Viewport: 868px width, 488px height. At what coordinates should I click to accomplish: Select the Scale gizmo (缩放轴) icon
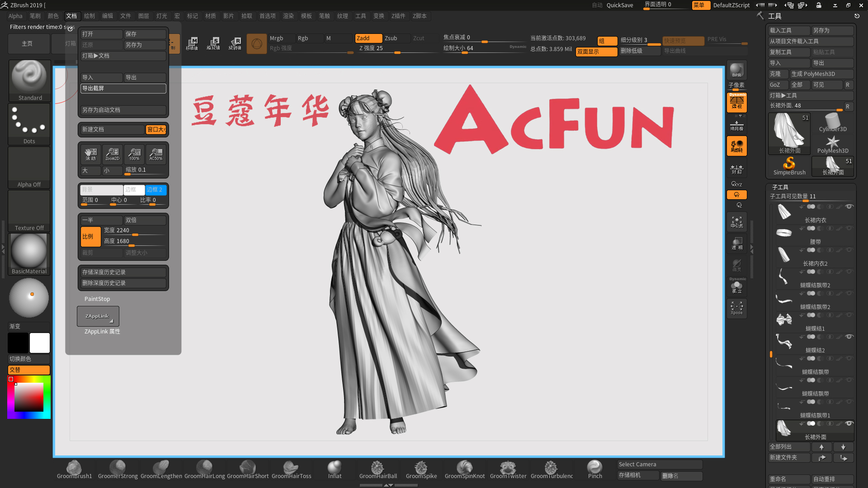pyautogui.click(x=213, y=43)
